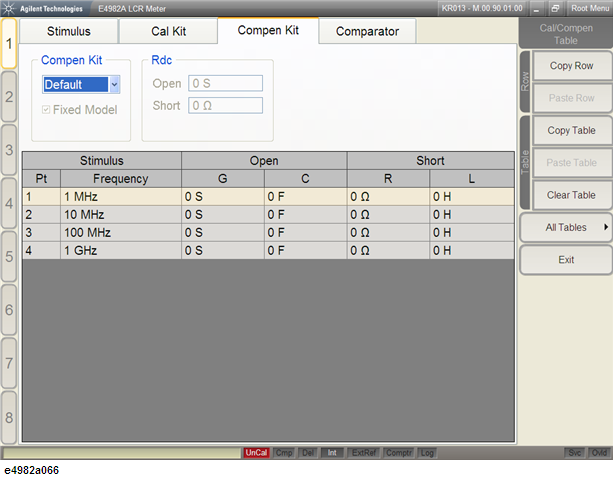Click the 0 F cell in 10 MHz row
The height and width of the screenshot is (478, 613).
305,215
